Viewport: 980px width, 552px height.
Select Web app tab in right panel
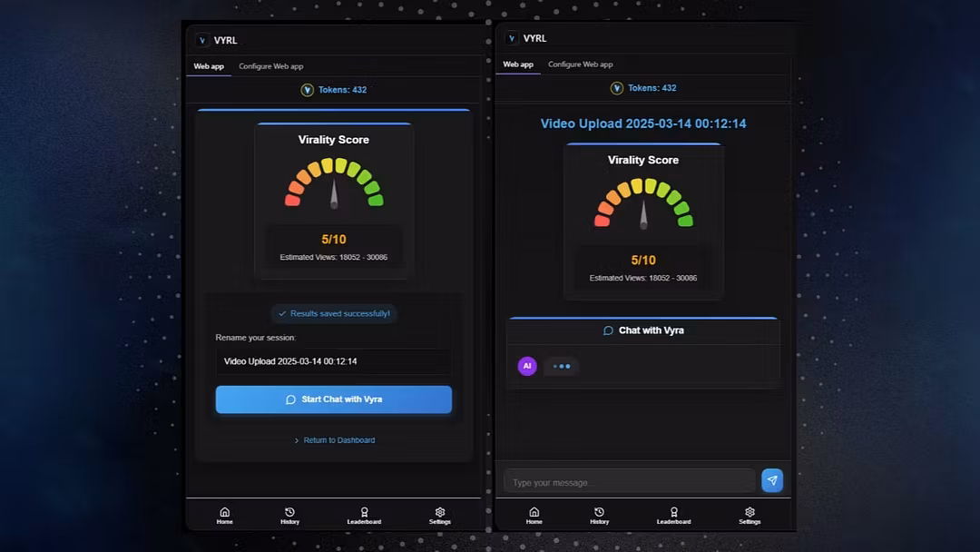[518, 64]
